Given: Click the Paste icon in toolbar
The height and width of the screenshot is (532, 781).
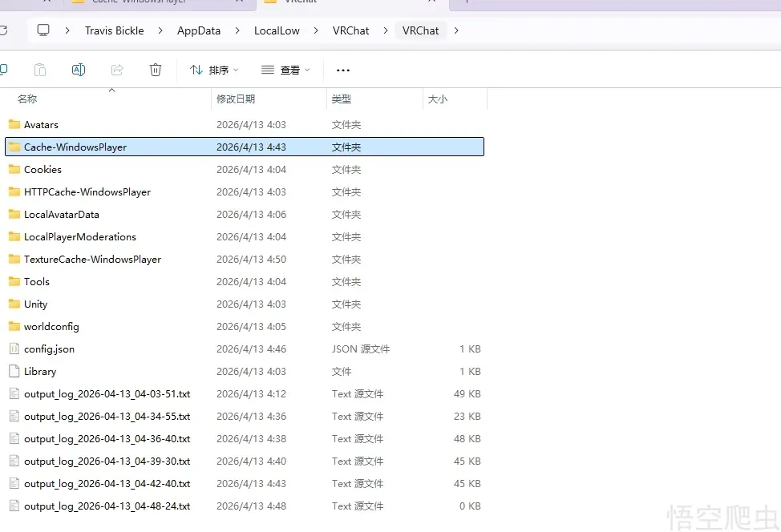Looking at the screenshot, I should coord(40,70).
